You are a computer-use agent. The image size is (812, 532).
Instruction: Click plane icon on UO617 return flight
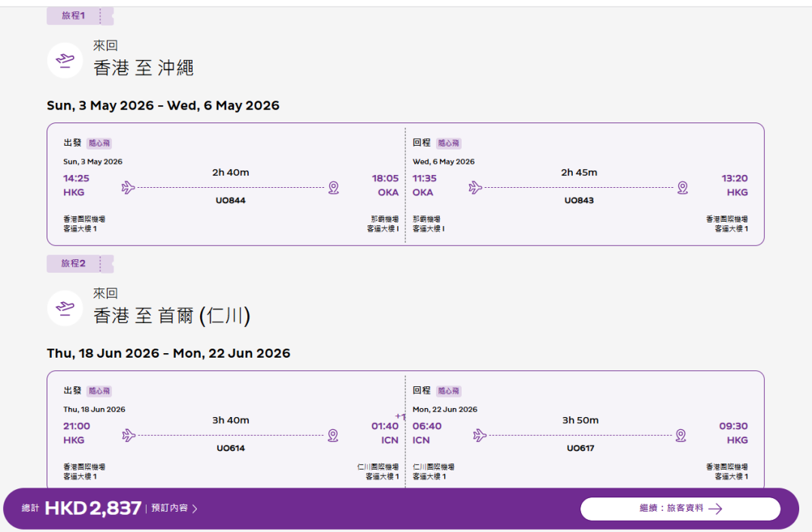click(480, 435)
